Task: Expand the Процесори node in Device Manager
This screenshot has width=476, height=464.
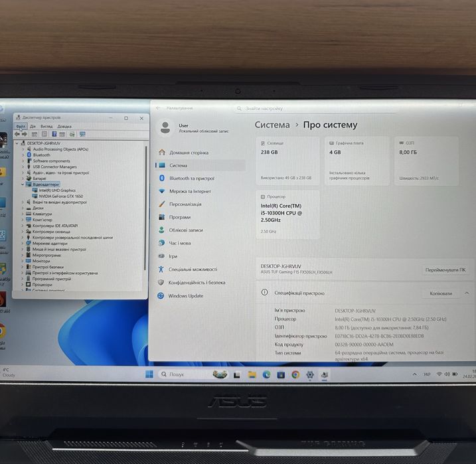Action: (x=22, y=285)
